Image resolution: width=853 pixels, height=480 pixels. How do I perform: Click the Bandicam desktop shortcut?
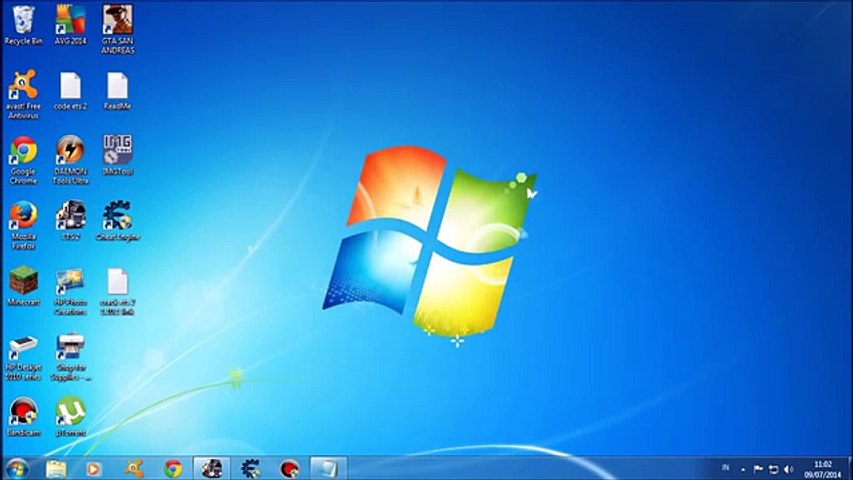tap(23, 417)
